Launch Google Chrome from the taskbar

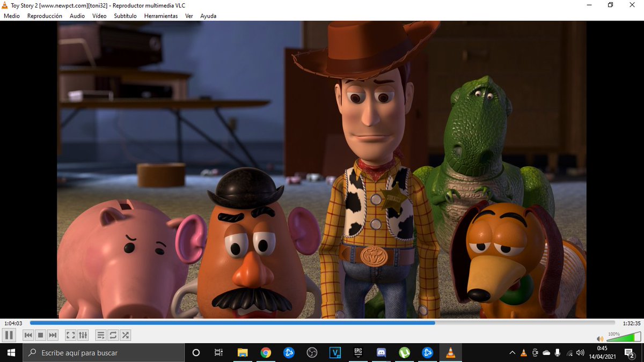point(266,352)
